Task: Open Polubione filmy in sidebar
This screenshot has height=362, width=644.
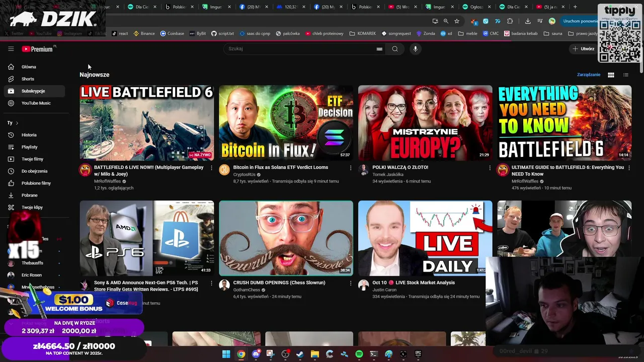Action: (x=34, y=184)
